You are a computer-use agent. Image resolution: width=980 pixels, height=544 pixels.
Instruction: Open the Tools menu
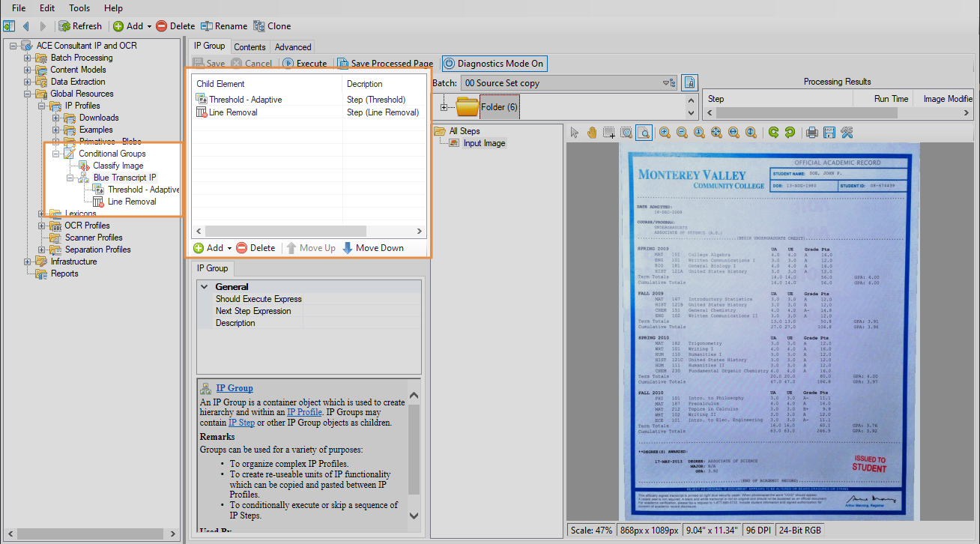click(79, 8)
